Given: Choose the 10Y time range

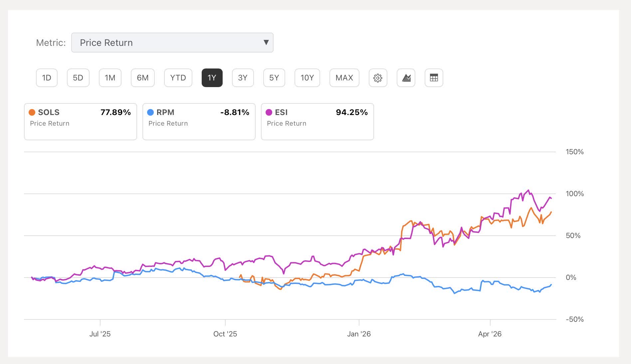Looking at the screenshot, I should (x=307, y=78).
